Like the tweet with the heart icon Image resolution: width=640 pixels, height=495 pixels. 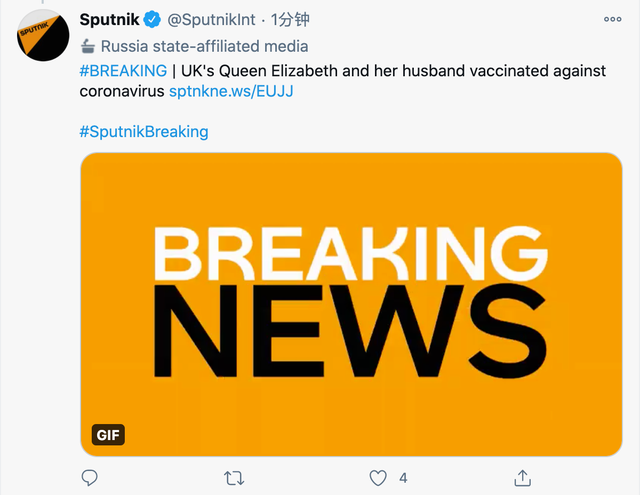(377, 477)
